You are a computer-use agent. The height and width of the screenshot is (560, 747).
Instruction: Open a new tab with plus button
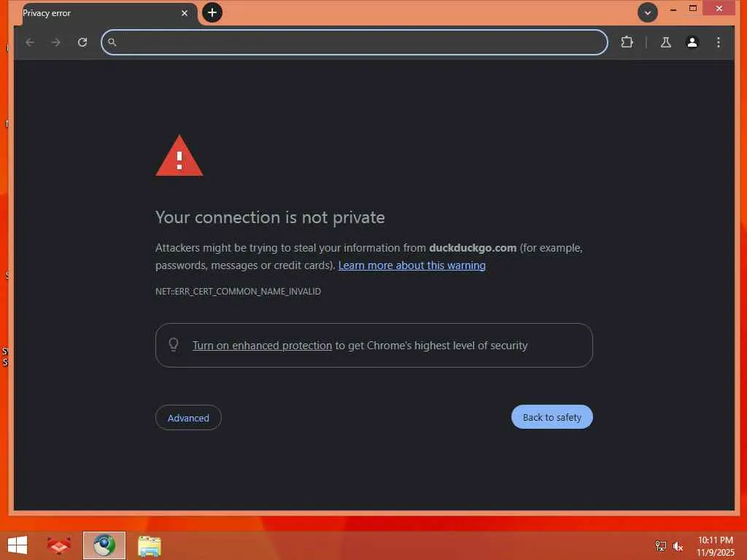coord(212,12)
